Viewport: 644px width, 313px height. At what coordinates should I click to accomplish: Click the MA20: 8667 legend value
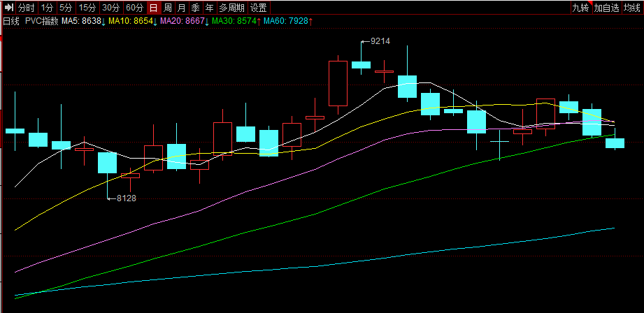185,21
